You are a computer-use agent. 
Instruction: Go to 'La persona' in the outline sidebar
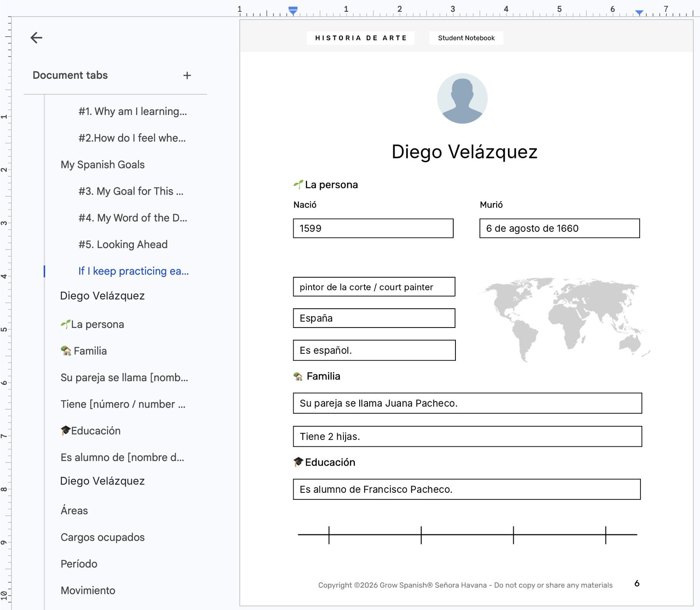point(92,324)
